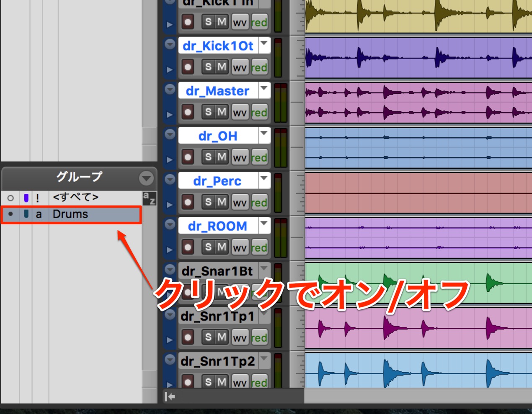Screen dimensions: 532x414
Task: Select the dr_Kick1Ot track name
Action: [x=218, y=46]
